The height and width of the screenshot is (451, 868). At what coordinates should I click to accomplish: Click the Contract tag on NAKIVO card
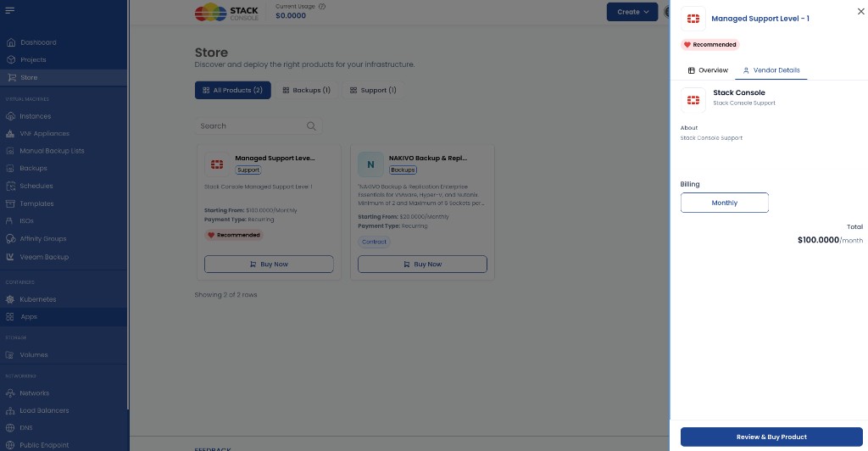pyautogui.click(x=374, y=242)
